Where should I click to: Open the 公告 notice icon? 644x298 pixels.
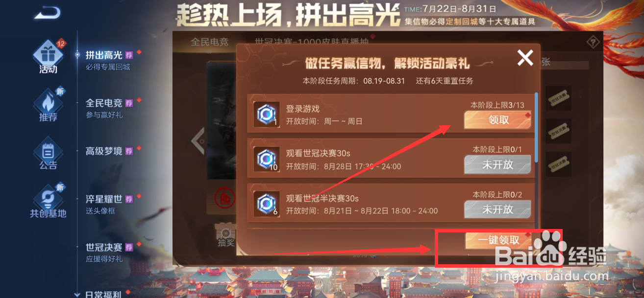48,150
